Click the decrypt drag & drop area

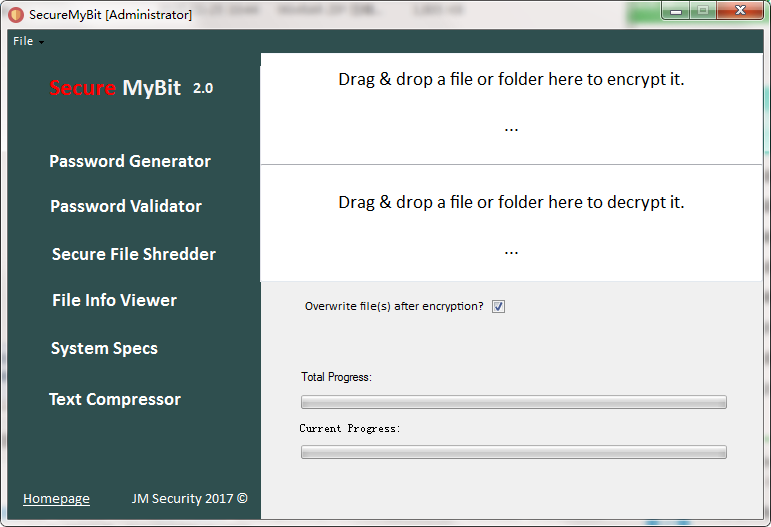[x=511, y=223]
